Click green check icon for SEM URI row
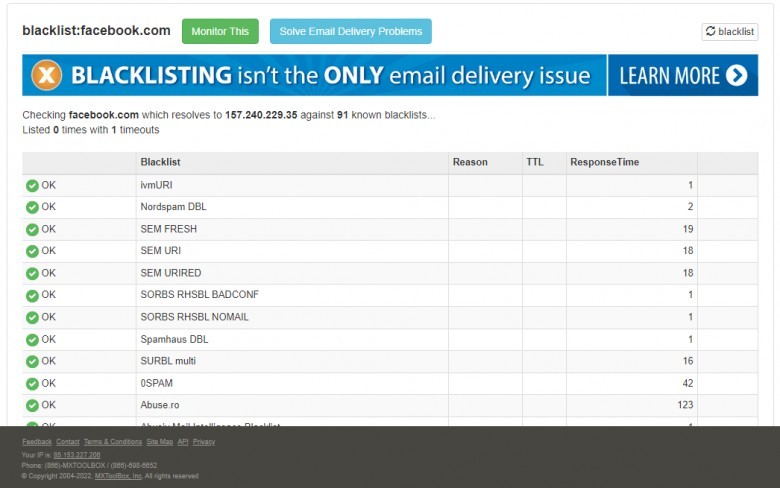Viewport: 780px width, 488px height. (x=32, y=251)
